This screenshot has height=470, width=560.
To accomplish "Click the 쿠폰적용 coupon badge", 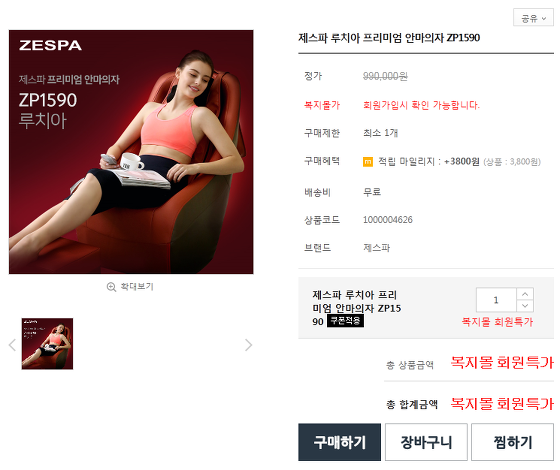I will point(345,320).
